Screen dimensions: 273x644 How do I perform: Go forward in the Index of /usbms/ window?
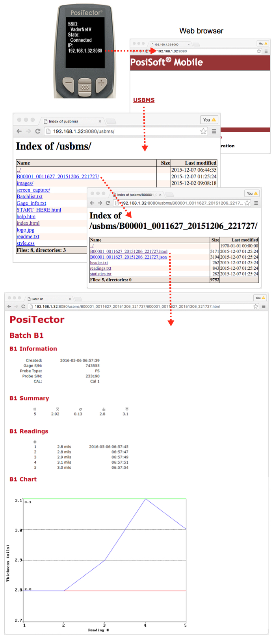[28, 131]
